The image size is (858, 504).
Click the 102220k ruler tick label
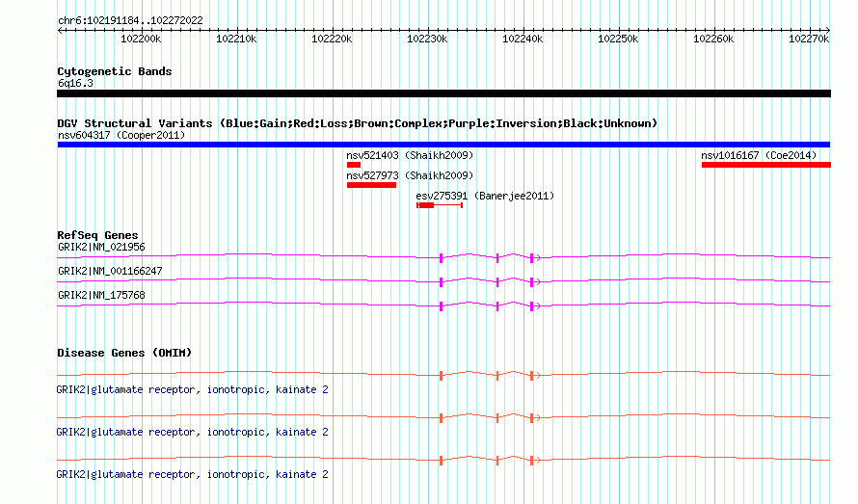[x=332, y=39]
